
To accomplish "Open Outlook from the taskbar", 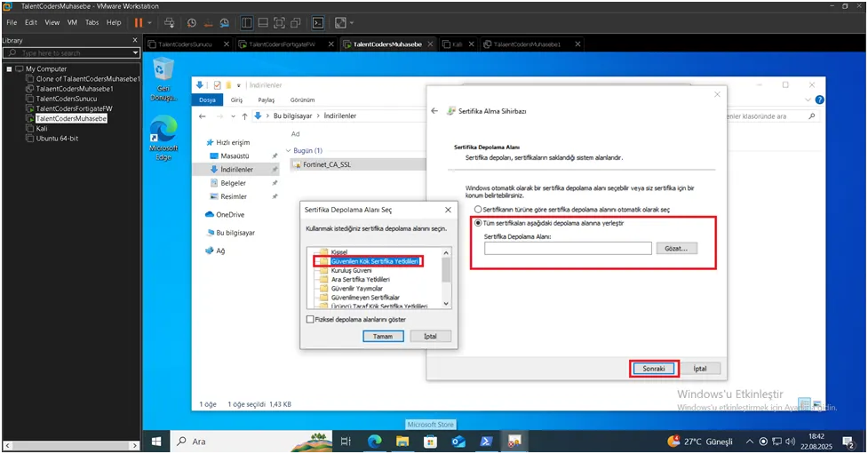I will pyautogui.click(x=458, y=442).
